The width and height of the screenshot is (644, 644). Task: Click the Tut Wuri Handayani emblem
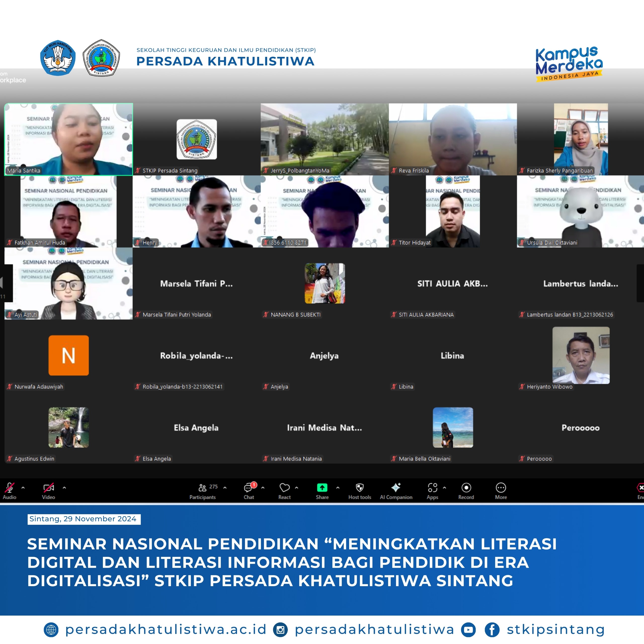[x=58, y=58]
